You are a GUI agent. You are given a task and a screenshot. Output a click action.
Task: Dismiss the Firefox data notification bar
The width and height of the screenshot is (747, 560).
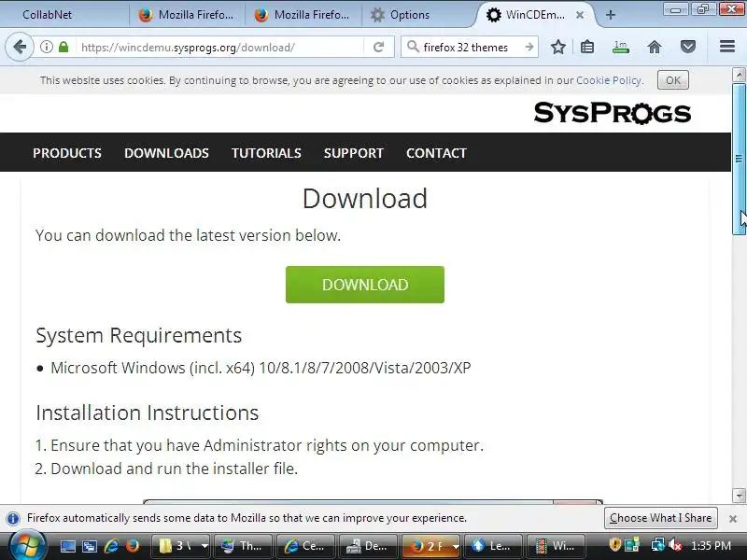click(733, 518)
